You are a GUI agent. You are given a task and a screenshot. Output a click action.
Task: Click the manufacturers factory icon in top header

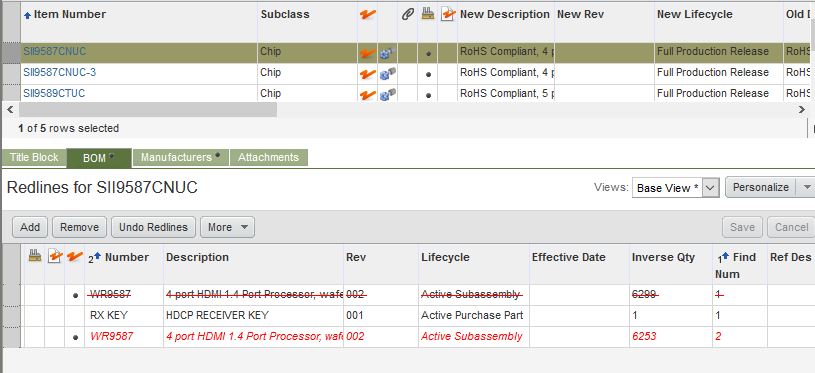(428, 15)
